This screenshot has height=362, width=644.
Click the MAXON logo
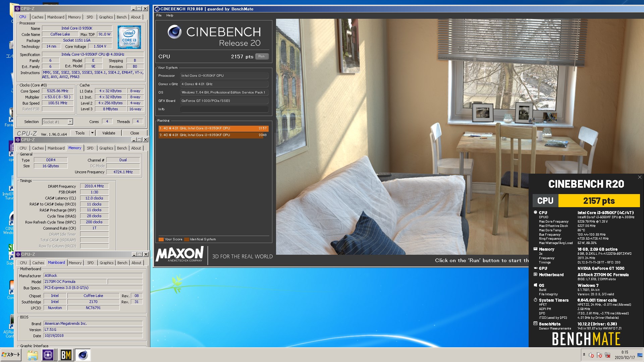(x=180, y=254)
